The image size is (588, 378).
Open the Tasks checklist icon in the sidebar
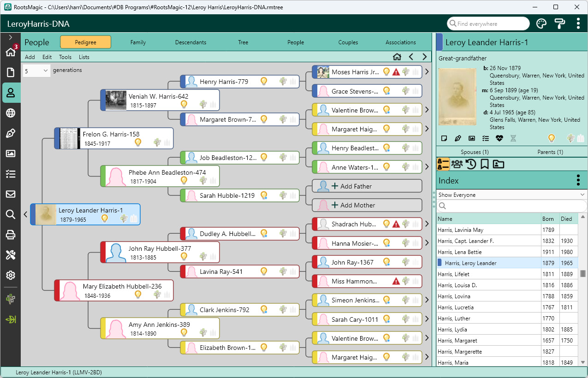point(11,174)
